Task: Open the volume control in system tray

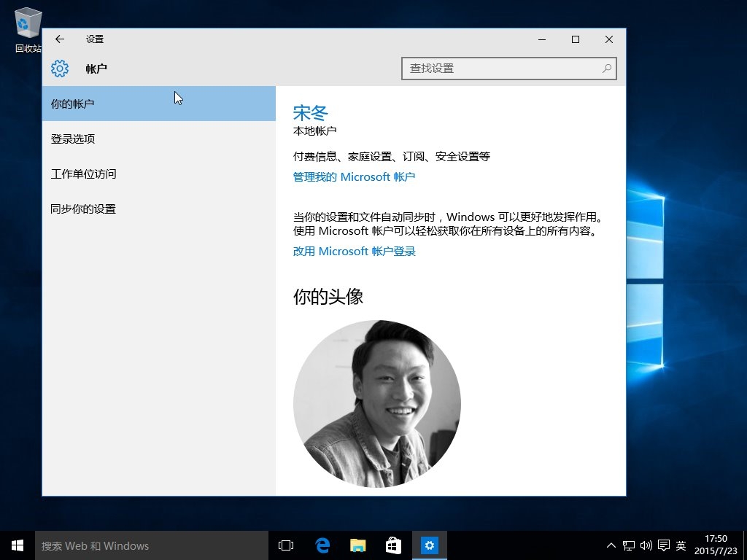Action: click(646, 545)
